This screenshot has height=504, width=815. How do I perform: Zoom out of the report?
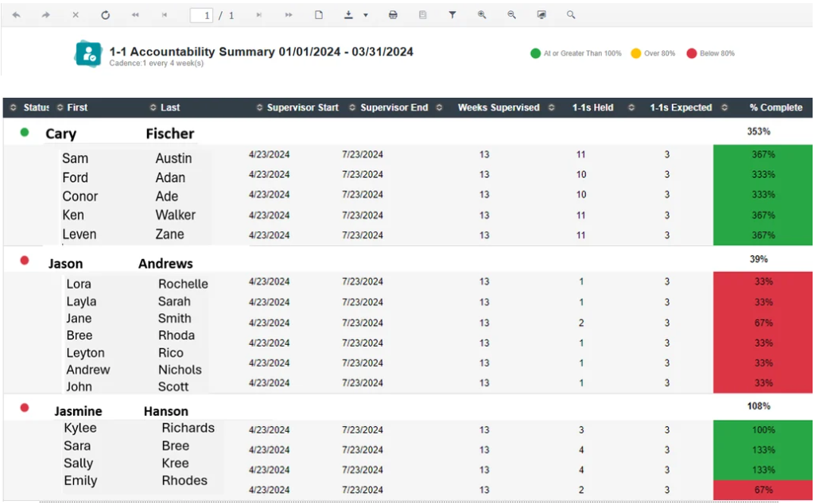tap(510, 14)
